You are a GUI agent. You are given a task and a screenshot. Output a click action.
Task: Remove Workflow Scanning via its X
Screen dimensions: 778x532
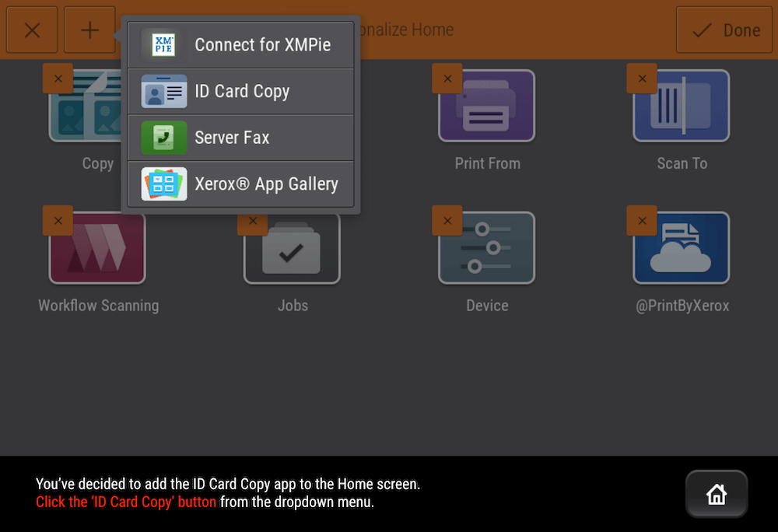(x=58, y=221)
